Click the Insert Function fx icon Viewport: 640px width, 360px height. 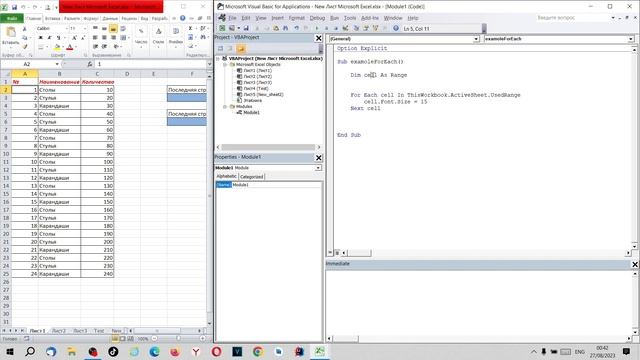pos(89,64)
